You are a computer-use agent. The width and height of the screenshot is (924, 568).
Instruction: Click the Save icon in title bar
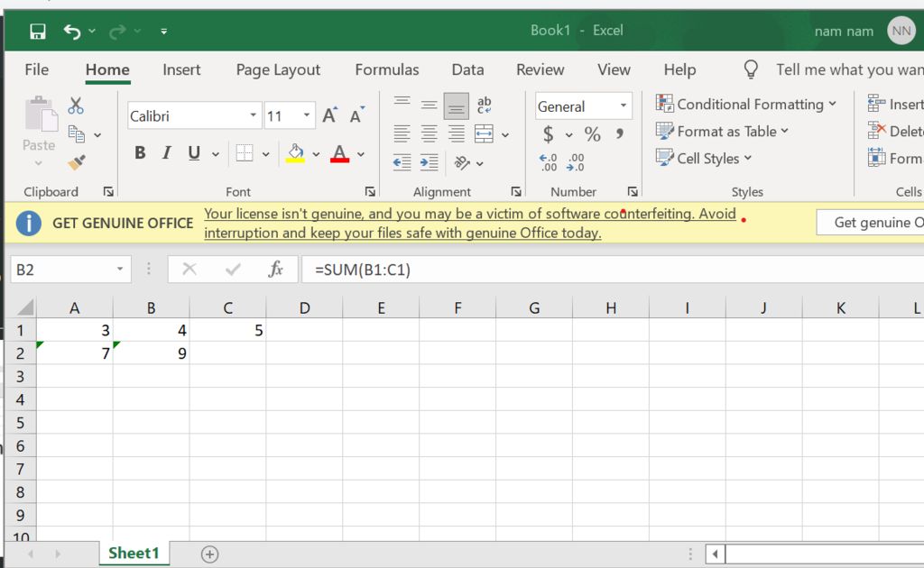pyautogui.click(x=38, y=32)
